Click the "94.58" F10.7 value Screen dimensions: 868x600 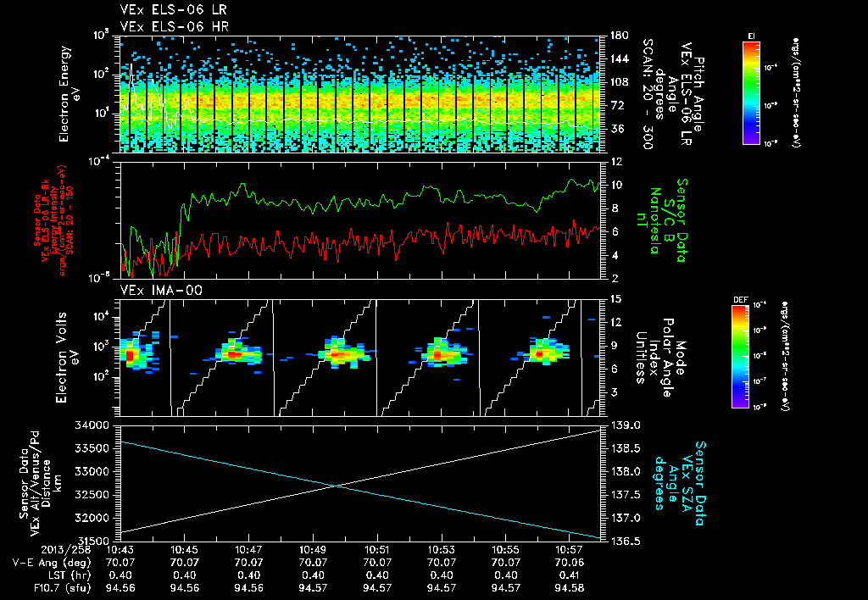[x=570, y=588]
